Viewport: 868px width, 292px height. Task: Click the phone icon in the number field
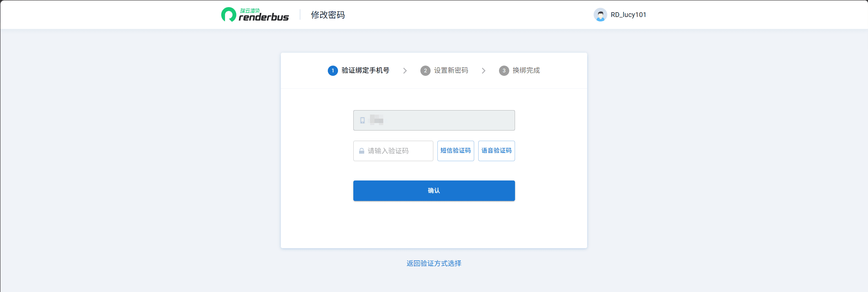click(363, 120)
